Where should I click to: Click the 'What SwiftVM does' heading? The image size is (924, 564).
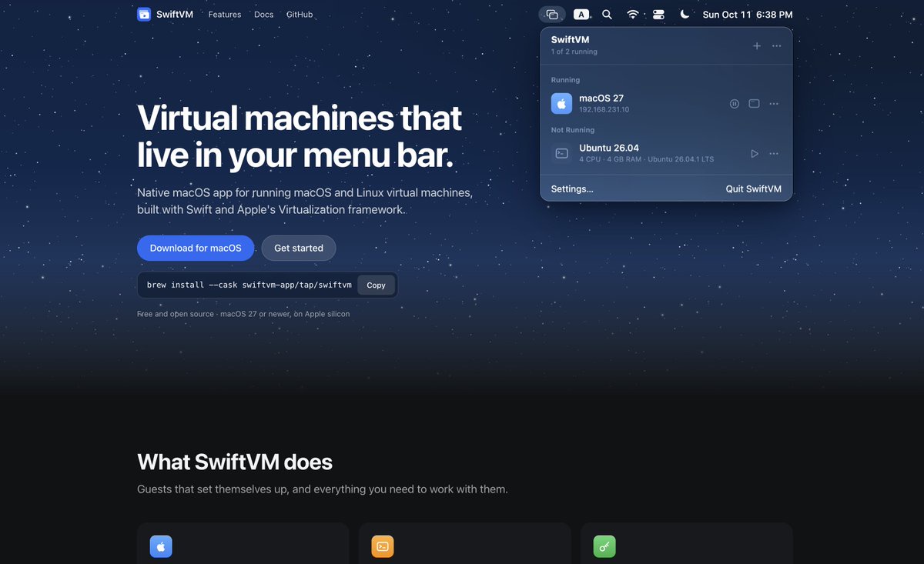[x=235, y=462]
